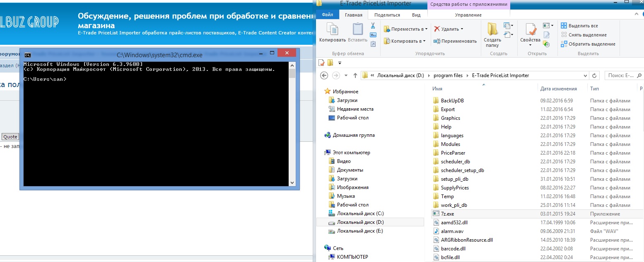Switch to the Вид ribbon tab
This screenshot has width=644, height=262.
point(416,15)
